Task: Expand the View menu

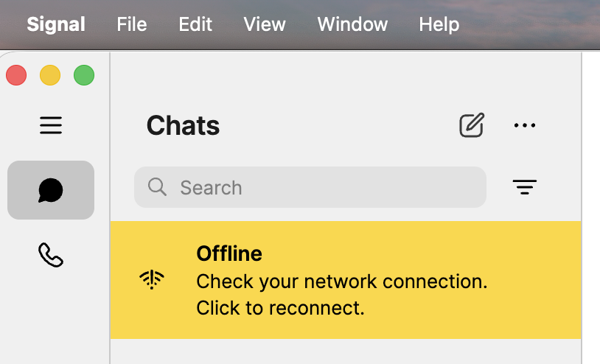Action: [265, 24]
